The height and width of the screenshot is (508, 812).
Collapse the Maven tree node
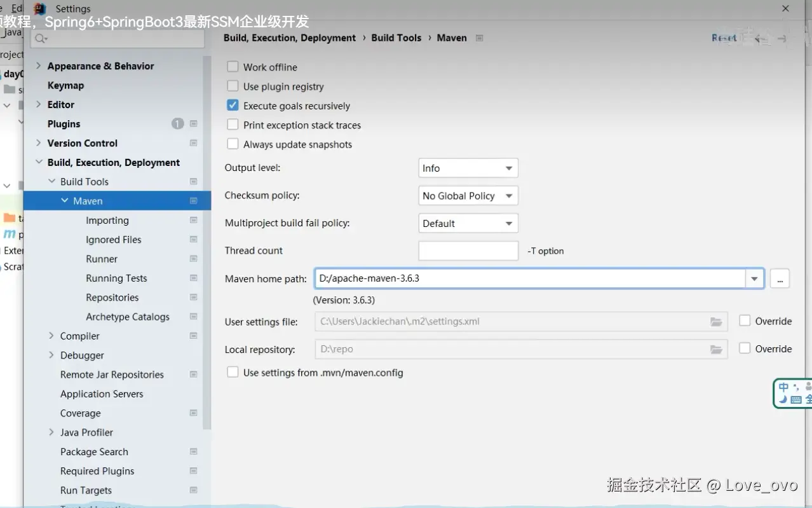click(65, 201)
